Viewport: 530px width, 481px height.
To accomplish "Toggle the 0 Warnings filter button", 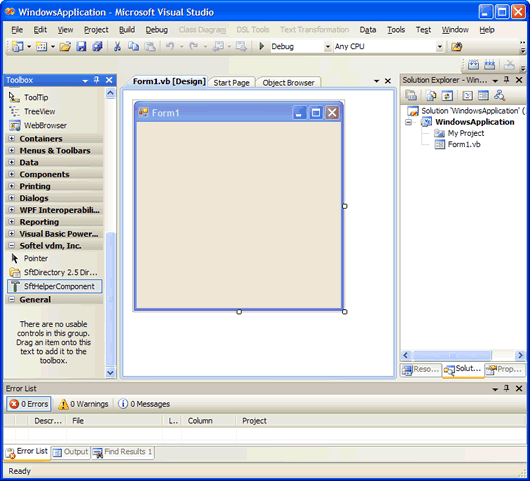I will click(x=83, y=404).
